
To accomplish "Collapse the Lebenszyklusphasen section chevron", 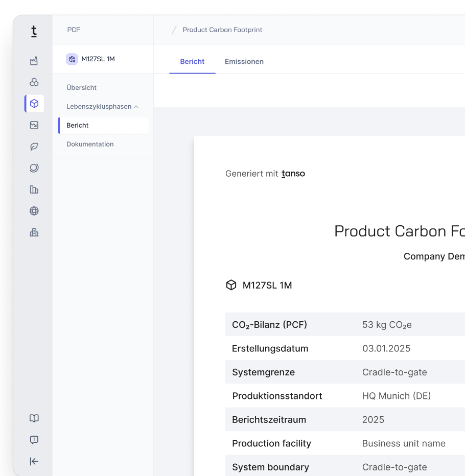I will point(136,107).
